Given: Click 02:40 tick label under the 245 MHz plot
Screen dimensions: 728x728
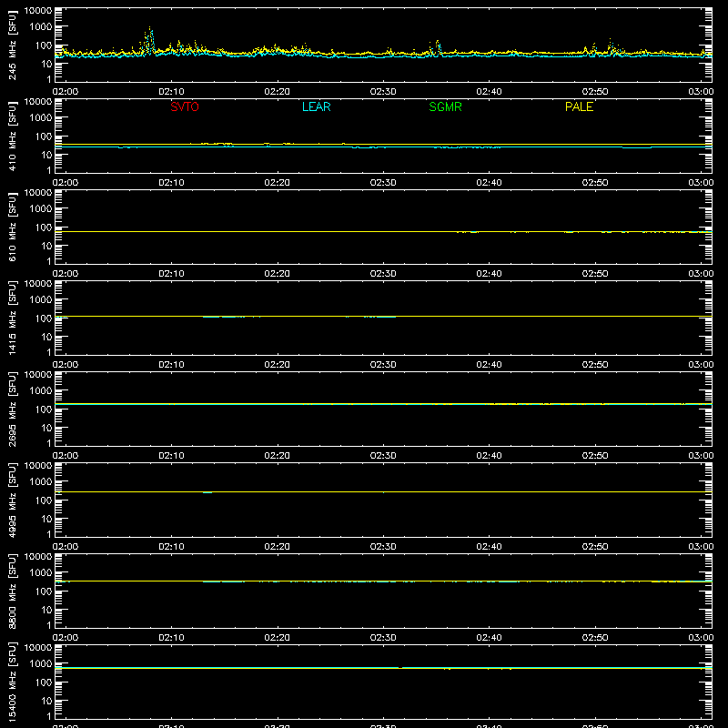Looking at the screenshot, I should [x=489, y=92].
